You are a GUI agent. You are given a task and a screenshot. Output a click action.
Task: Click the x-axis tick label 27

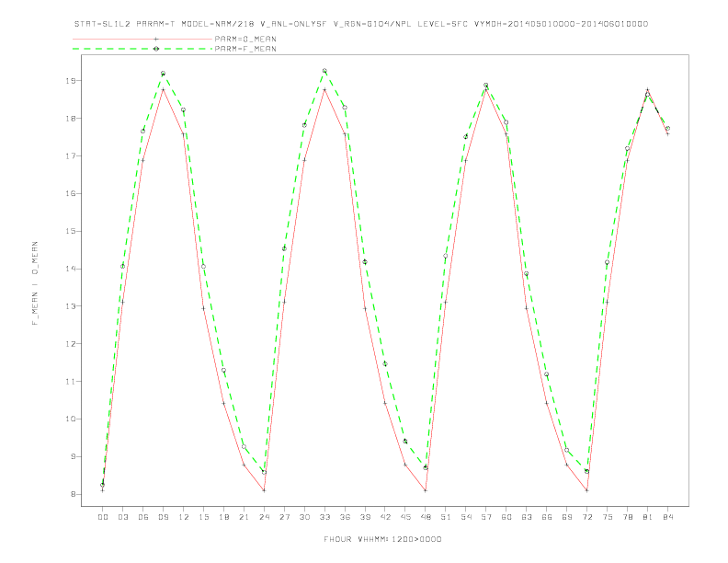[x=284, y=517]
